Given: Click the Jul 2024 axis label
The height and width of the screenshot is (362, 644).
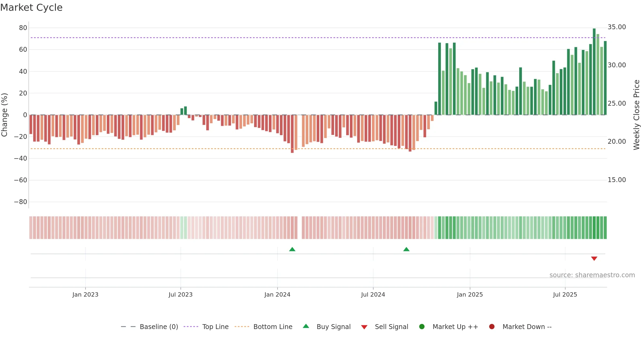Looking at the screenshot, I should point(373,294).
